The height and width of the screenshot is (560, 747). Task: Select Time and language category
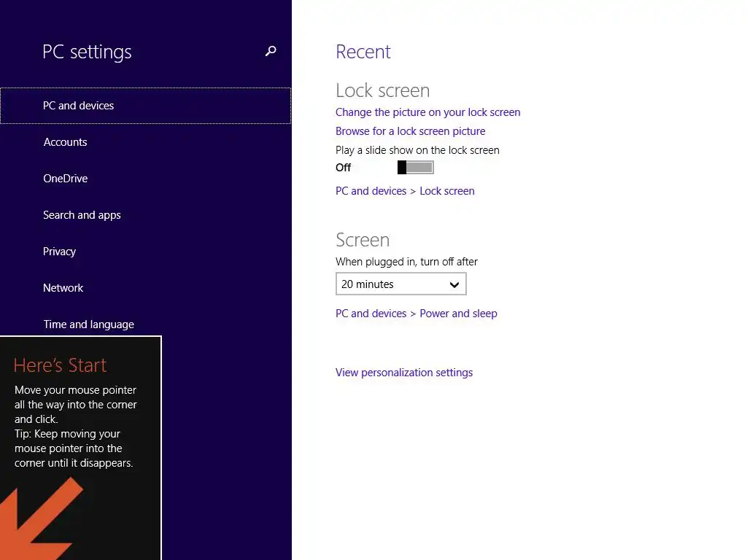89,324
